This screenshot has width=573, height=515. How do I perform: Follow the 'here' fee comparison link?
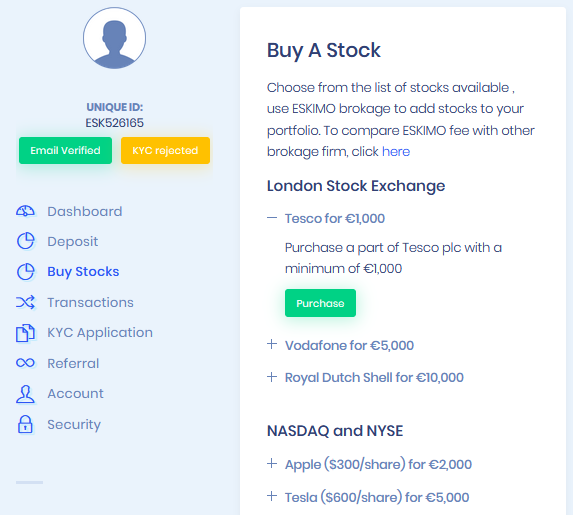(x=396, y=151)
